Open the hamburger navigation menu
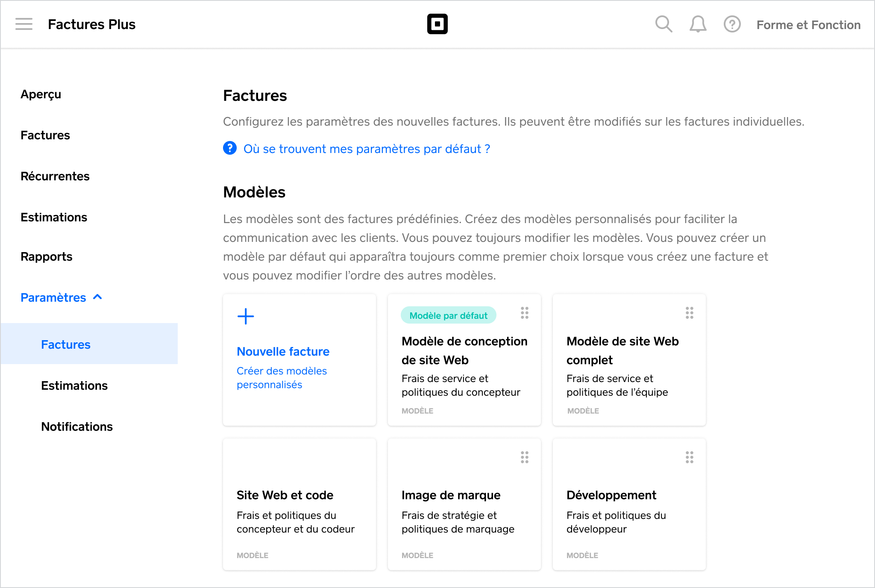The image size is (875, 588). (24, 24)
